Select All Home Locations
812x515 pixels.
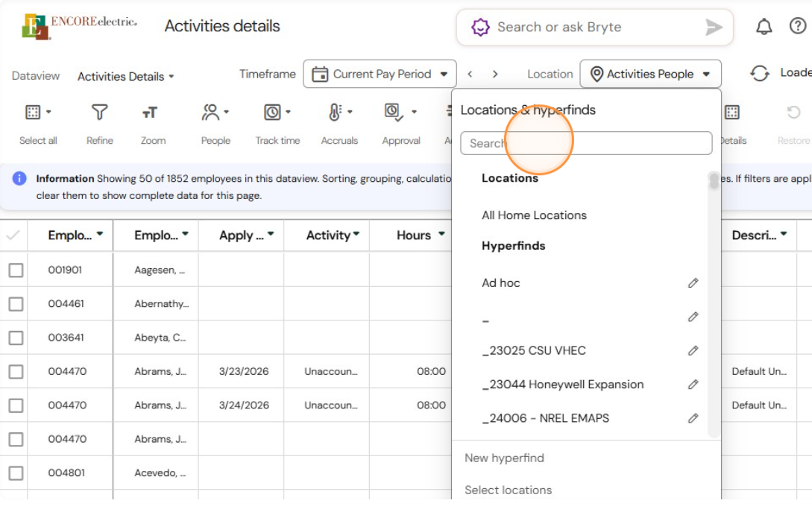pos(534,215)
